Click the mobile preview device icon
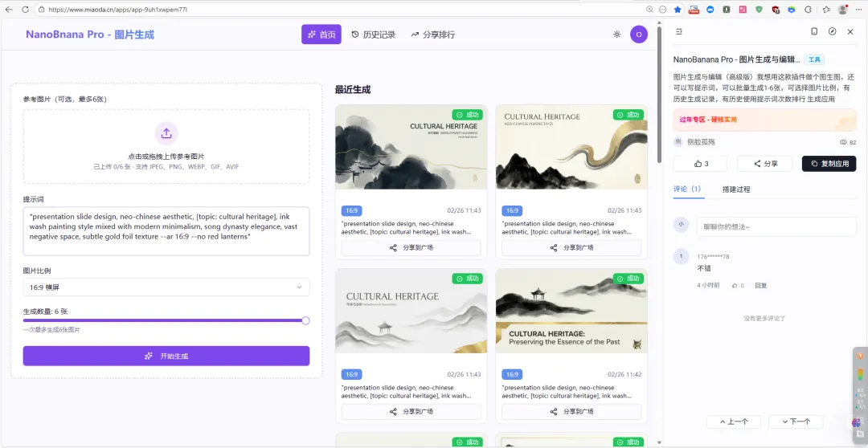The width and height of the screenshot is (868, 448). click(814, 31)
